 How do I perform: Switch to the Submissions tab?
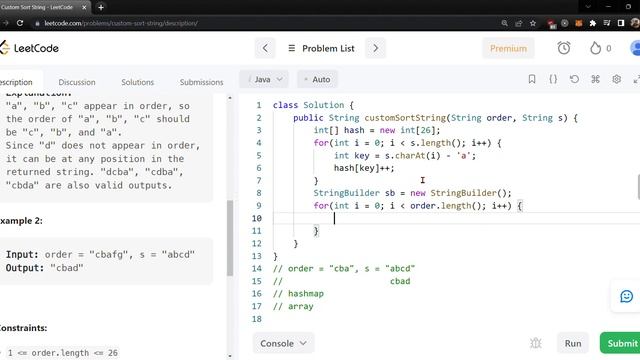[201, 82]
